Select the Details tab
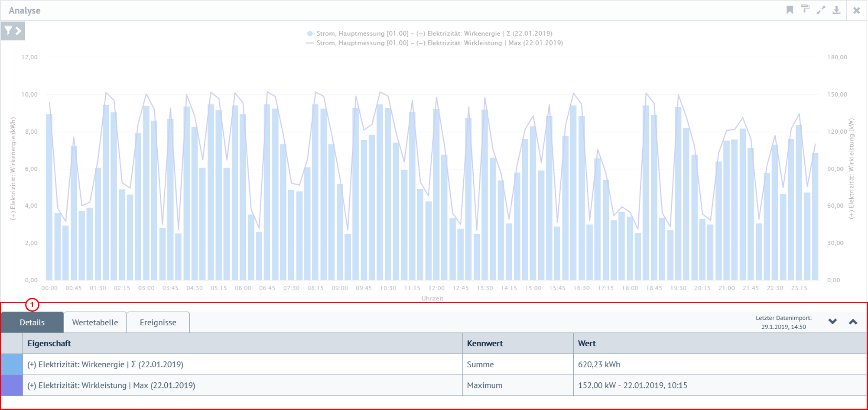 coord(32,323)
